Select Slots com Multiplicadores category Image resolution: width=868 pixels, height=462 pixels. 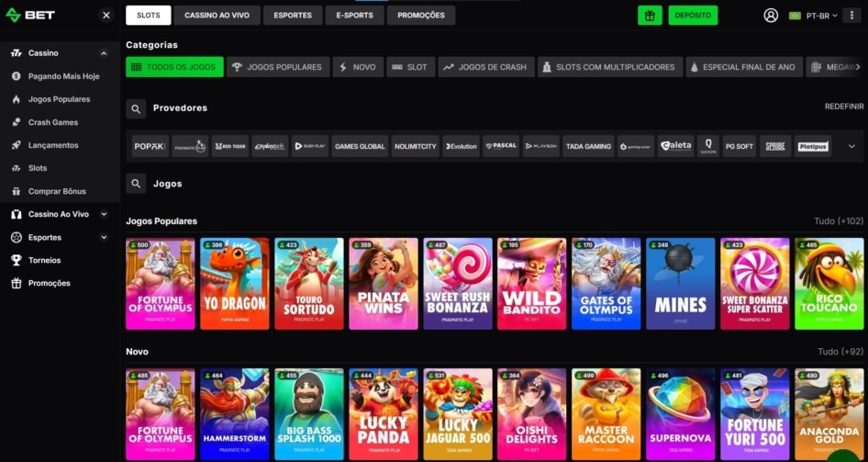[x=610, y=67]
